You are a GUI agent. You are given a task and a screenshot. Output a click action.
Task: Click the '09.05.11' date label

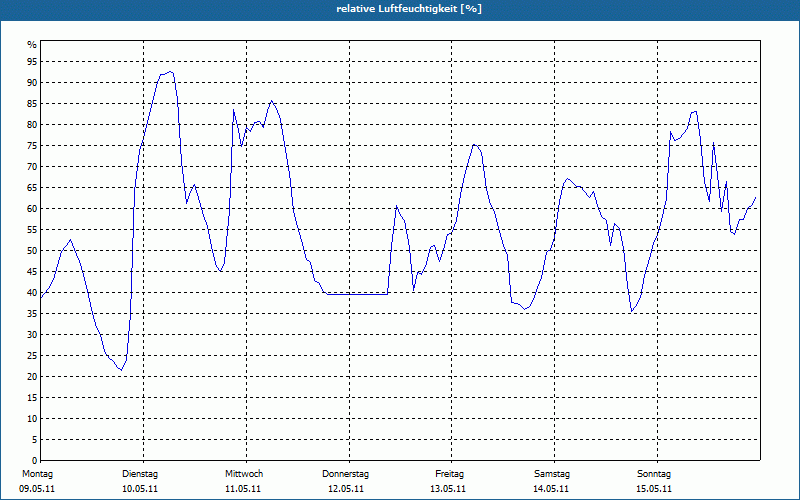coord(37,489)
